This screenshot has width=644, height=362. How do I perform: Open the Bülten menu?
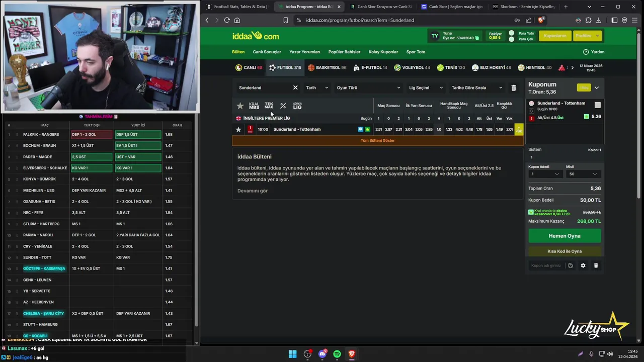point(238,52)
